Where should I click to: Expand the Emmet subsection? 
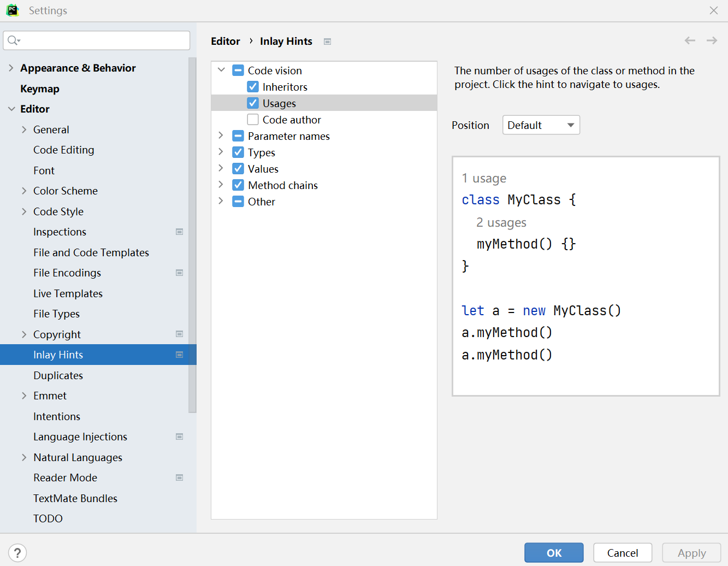pyautogui.click(x=24, y=396)
